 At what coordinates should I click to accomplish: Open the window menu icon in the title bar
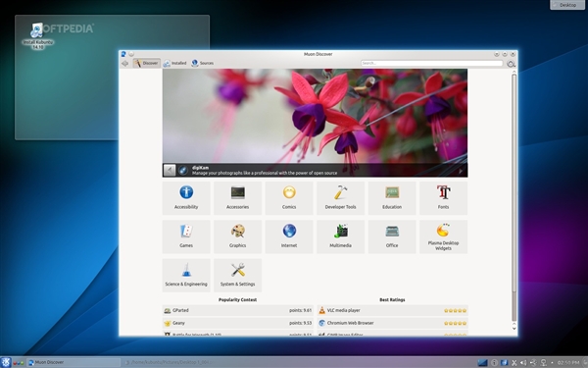[x=123, y=54]
